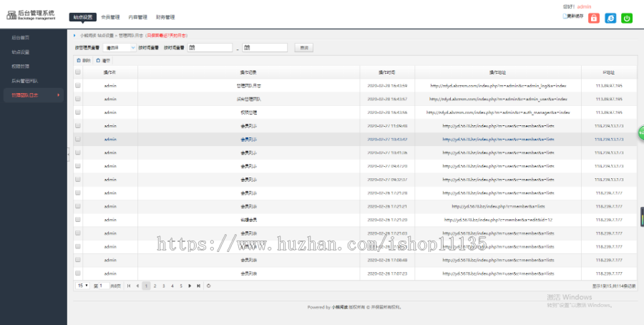Collapse the sidebar with the left-edge arrow handle
644x325 pixels.
[69, 153]
